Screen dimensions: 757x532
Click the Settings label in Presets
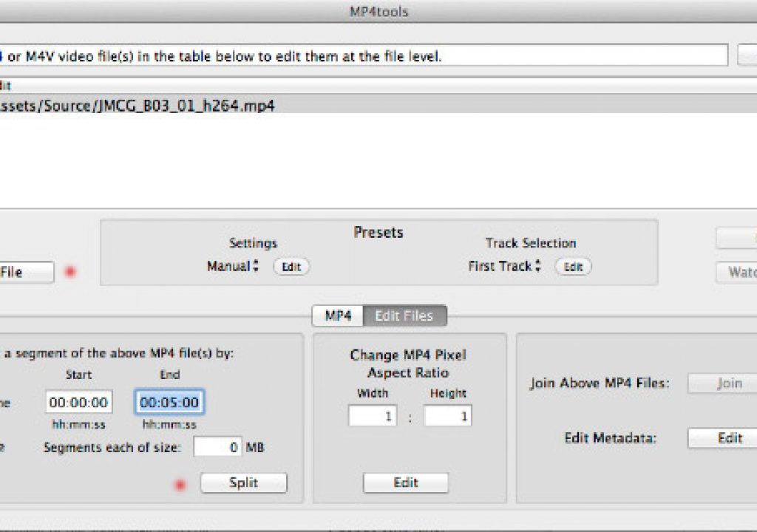coord(253,243)
